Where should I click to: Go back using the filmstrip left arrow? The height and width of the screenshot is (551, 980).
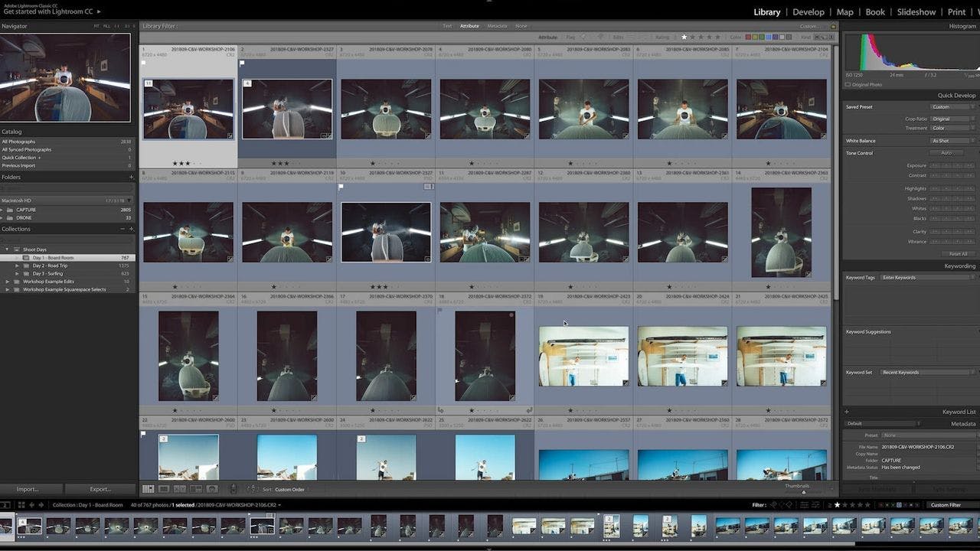pos(31,505)
